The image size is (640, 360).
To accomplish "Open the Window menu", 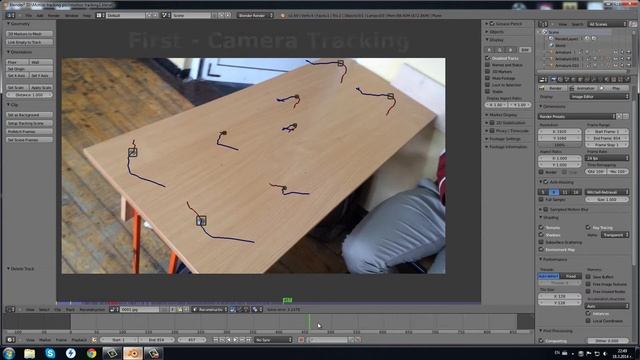I will [x=72, y=15].
